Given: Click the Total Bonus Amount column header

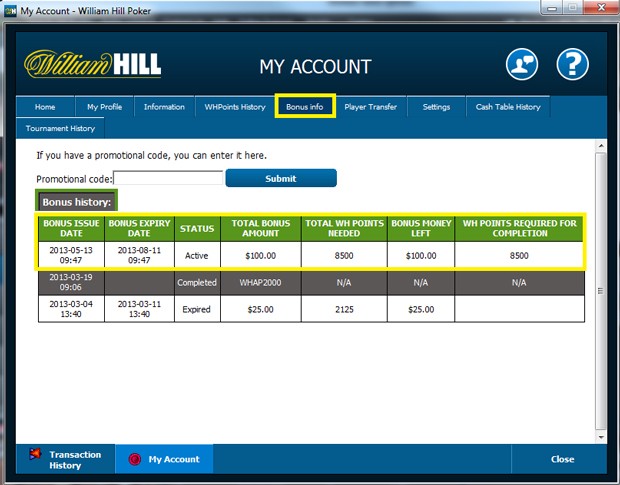Looking at the screenshot, I should [261, 228].
